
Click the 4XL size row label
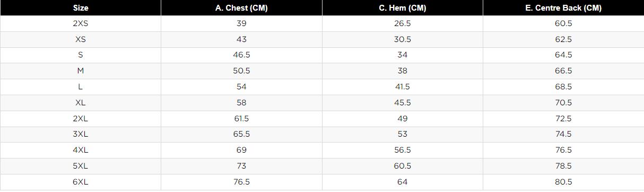tap(81, 151)
